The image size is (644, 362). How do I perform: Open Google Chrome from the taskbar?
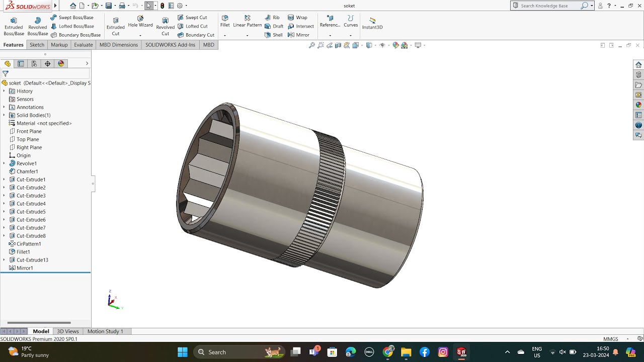click(388, 352)
